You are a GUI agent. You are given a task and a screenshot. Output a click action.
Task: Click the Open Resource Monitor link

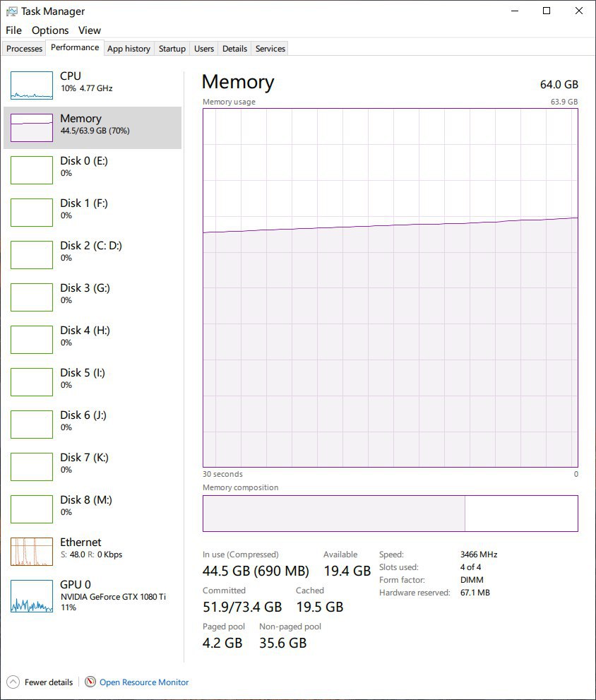[144, 682]
